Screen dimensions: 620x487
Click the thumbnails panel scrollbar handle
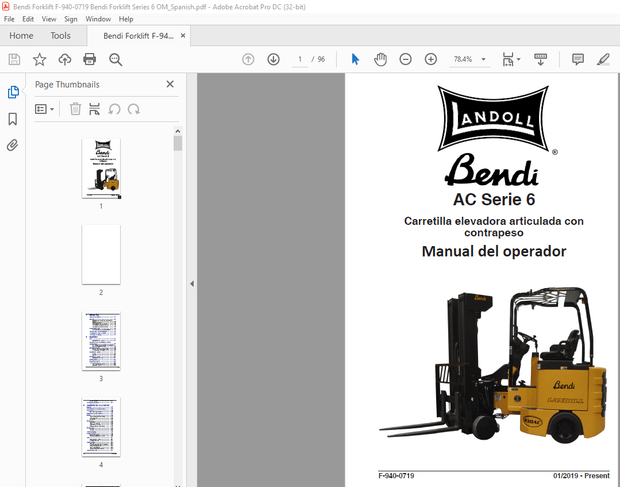click(178, 143)
